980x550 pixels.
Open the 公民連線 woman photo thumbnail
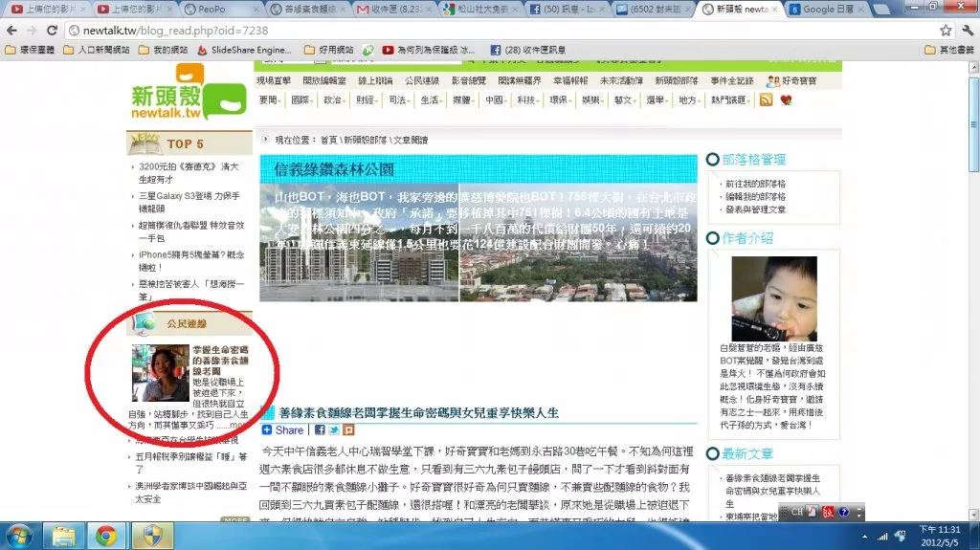[161, 373]
